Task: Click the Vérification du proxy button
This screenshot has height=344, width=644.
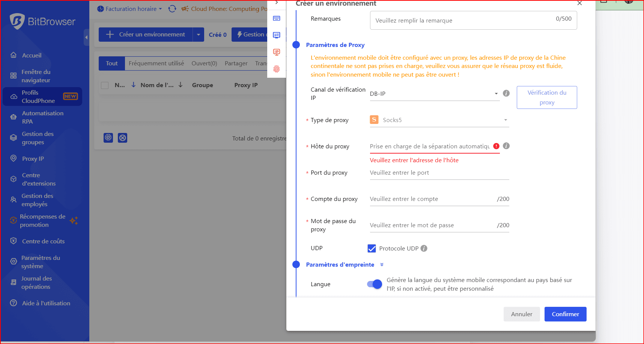Action: (x=546, y=98)
